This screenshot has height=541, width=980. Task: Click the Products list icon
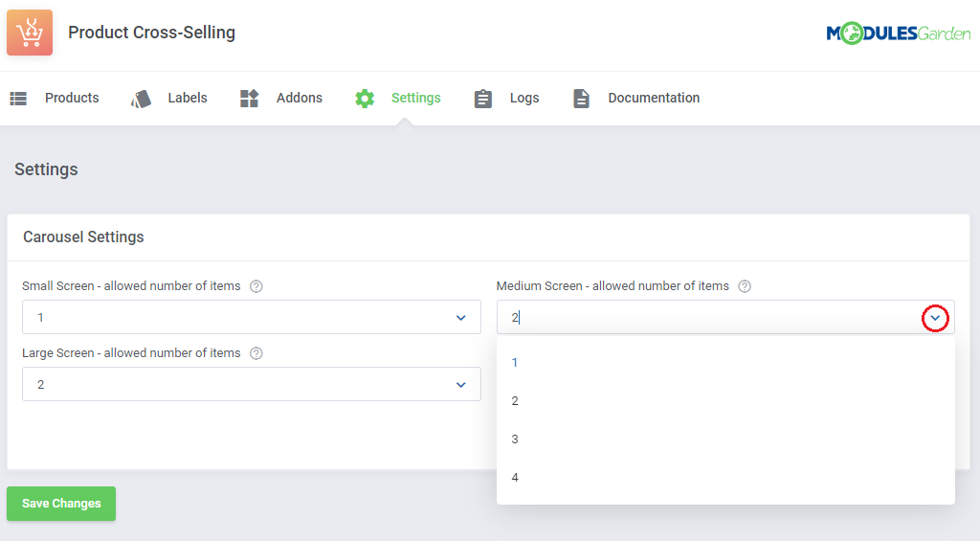point(18,99)
